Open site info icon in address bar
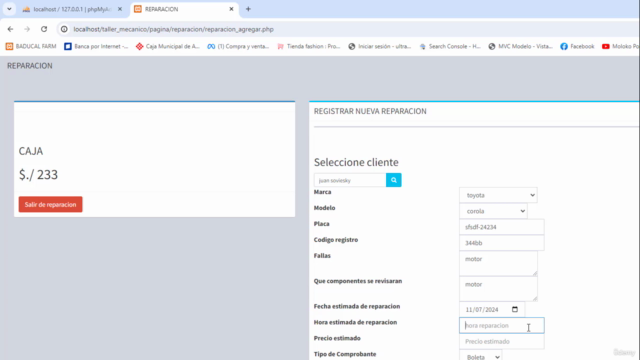Image resolution: width=640 pixels, height=360 pixels. click(x=64, y=29)
